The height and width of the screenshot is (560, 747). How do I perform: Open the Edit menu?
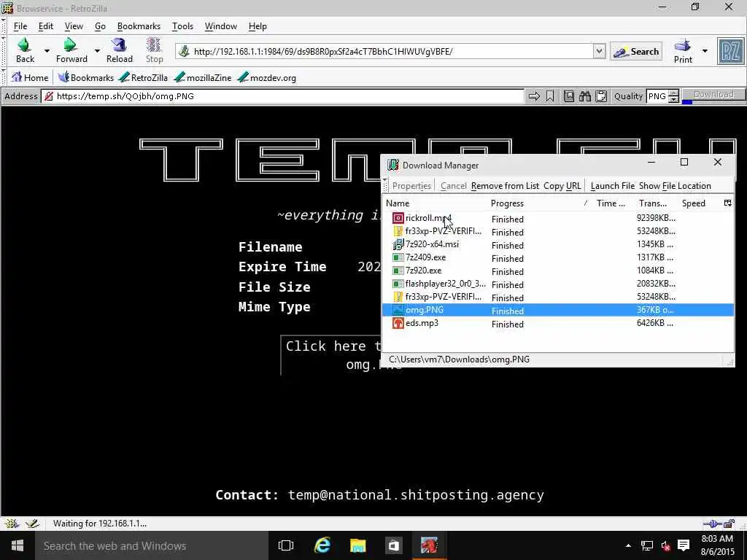46,26
